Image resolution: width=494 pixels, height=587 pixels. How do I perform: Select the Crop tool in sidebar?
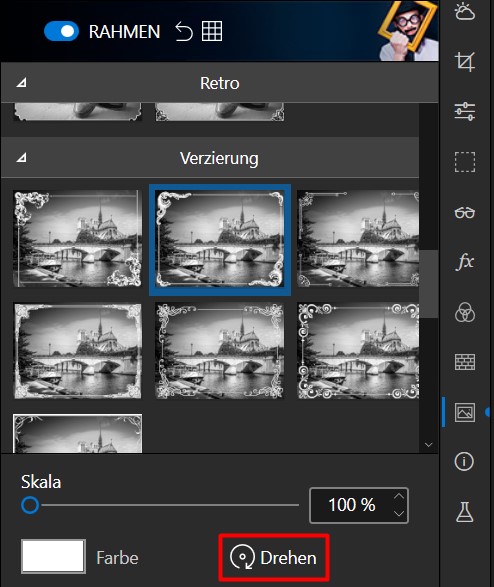[x=465, y=61]
